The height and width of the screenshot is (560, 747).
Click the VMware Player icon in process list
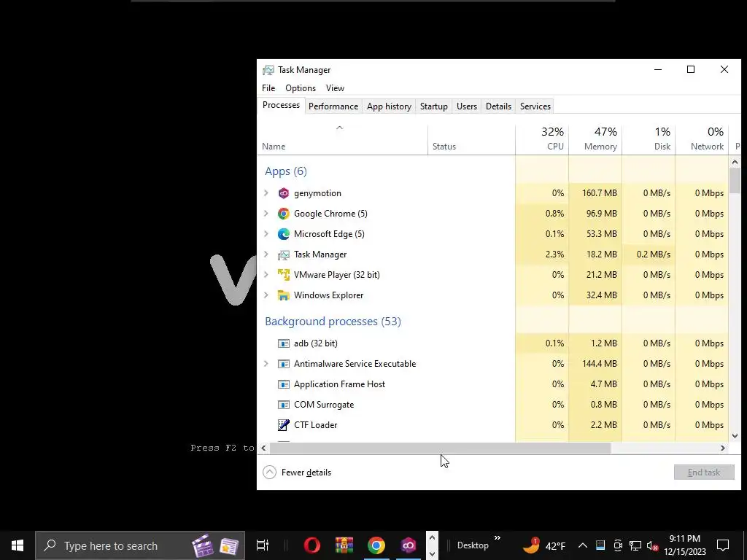tap(284, 275)
